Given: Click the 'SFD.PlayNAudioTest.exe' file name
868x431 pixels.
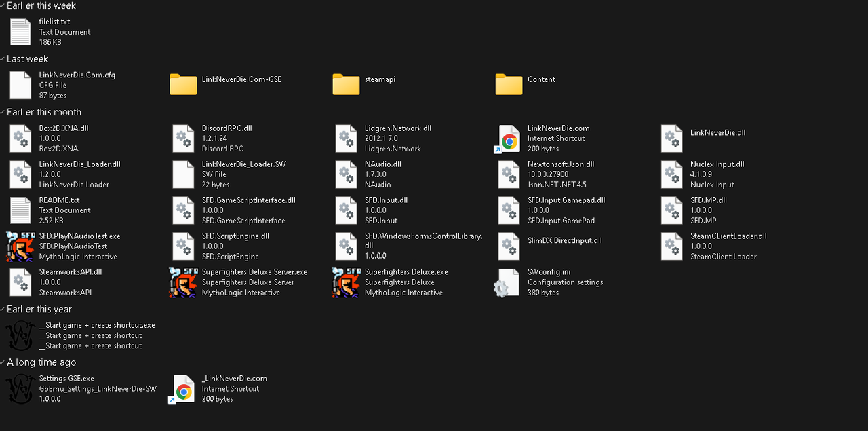Looking at the screenshot, I should click(80, 236).
